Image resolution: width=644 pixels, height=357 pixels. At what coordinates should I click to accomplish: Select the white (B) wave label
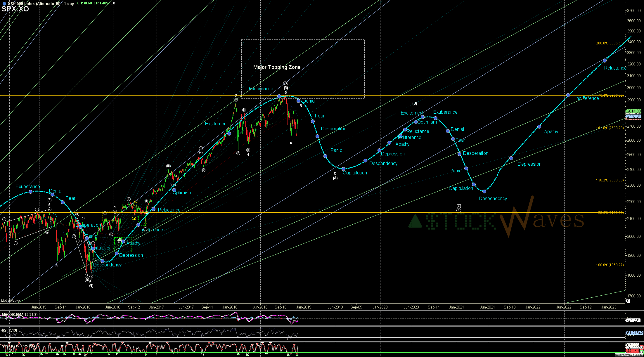tap(415, 103)
